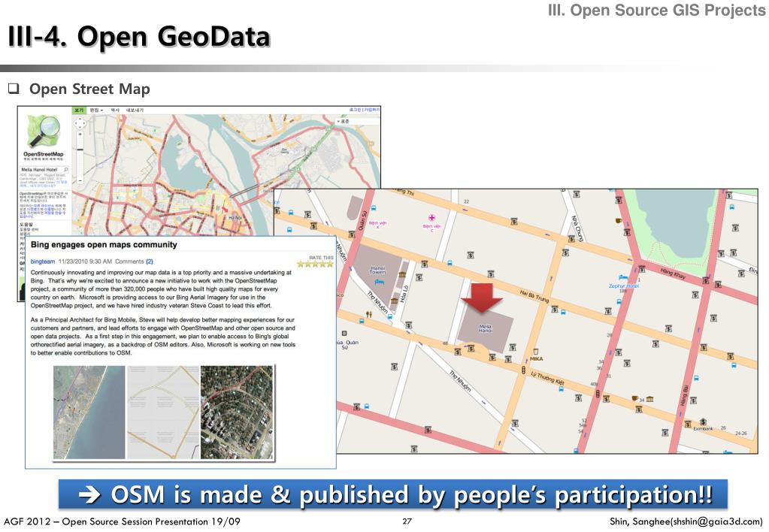
Task: Click the 가입하기 link
Action: (371, 110)
